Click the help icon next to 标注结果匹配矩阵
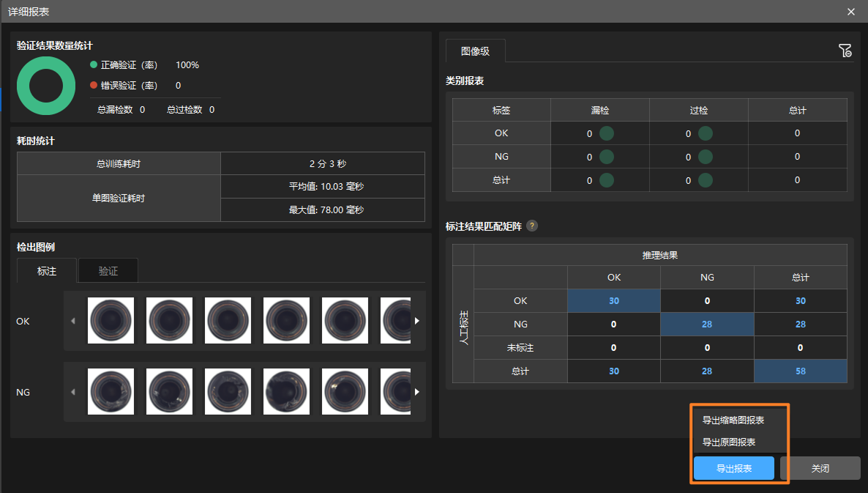The height and width of the screenshot is (493, 868). (532, 226)
